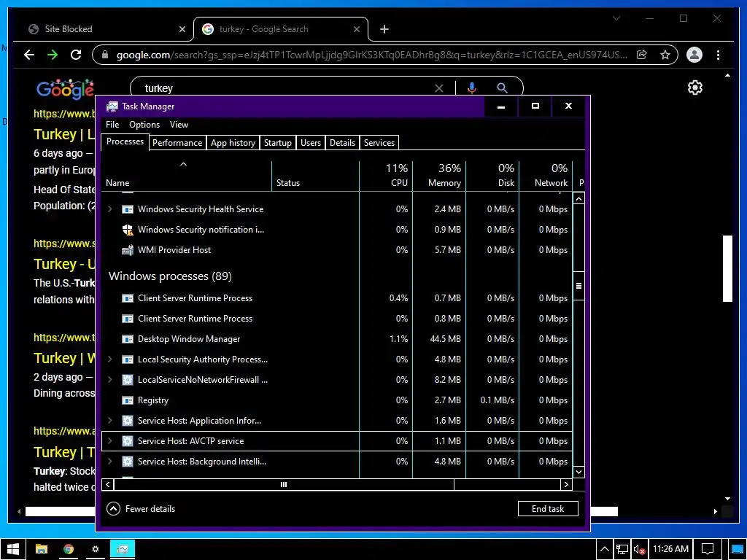Switch to the Startup tab

[x=278, y=143]
